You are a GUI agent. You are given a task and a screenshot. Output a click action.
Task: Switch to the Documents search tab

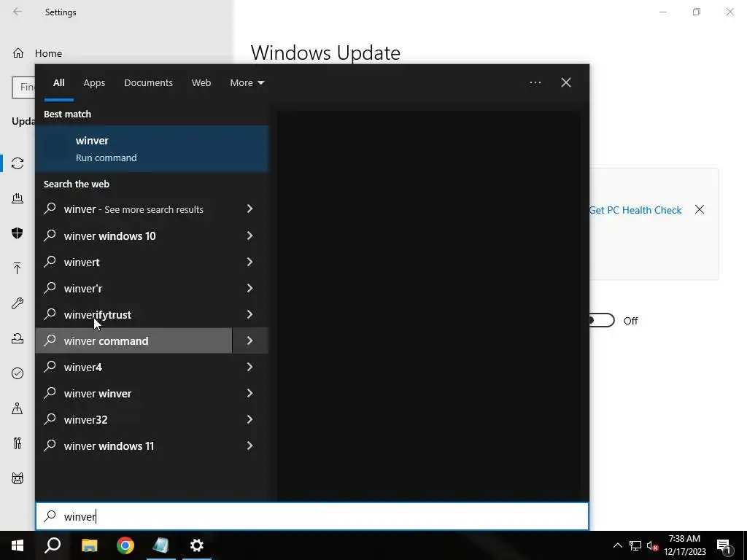[x=148, y=83]
